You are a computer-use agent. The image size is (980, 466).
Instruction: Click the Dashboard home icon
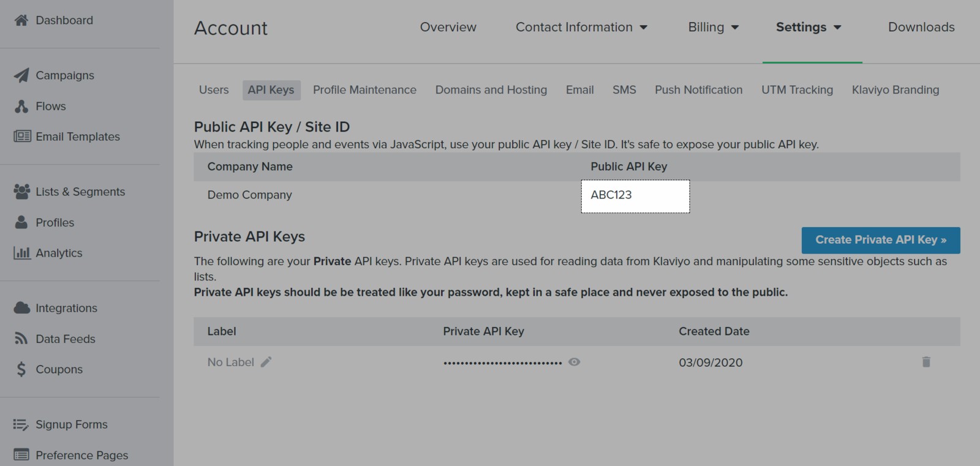point(21,20)
